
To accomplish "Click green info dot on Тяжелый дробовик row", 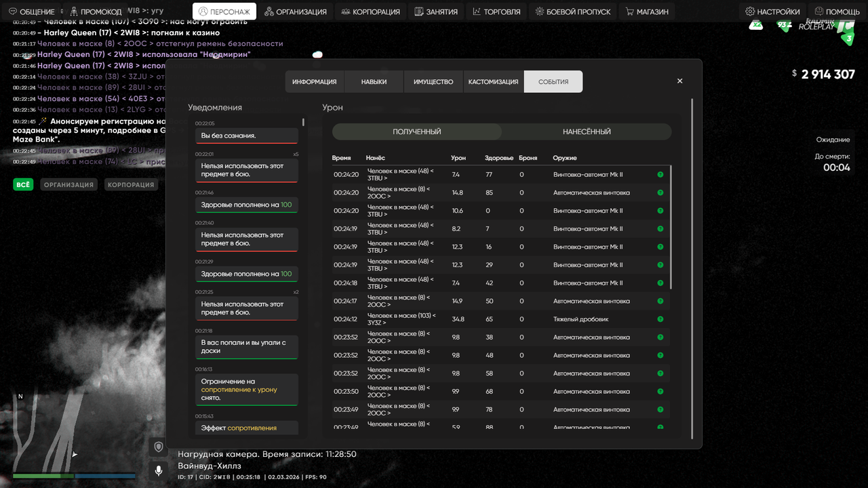I will coord(660,319).
